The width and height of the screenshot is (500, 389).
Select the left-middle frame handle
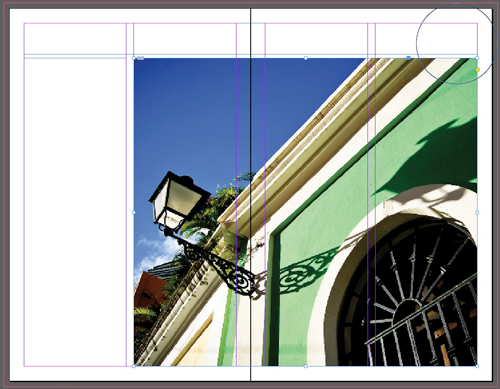tap(134, 212)
